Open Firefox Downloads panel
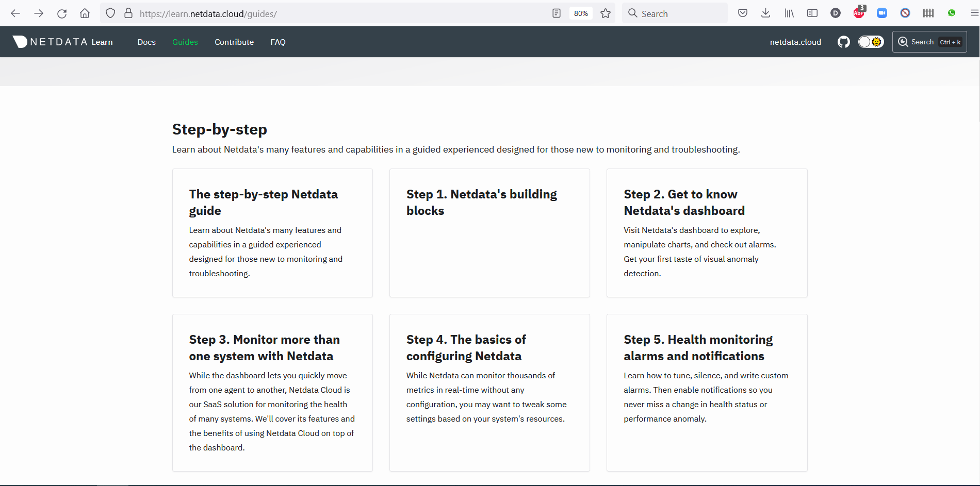 (766, 13)
